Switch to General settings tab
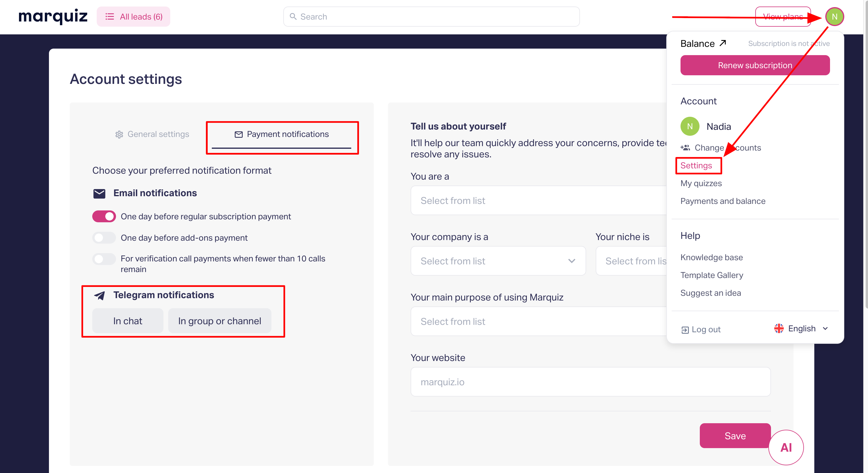868x473 pixels. point(152,134)
